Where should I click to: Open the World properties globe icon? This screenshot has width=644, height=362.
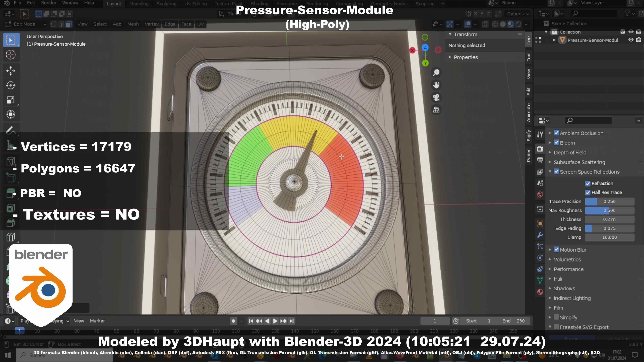coord(540,195)
